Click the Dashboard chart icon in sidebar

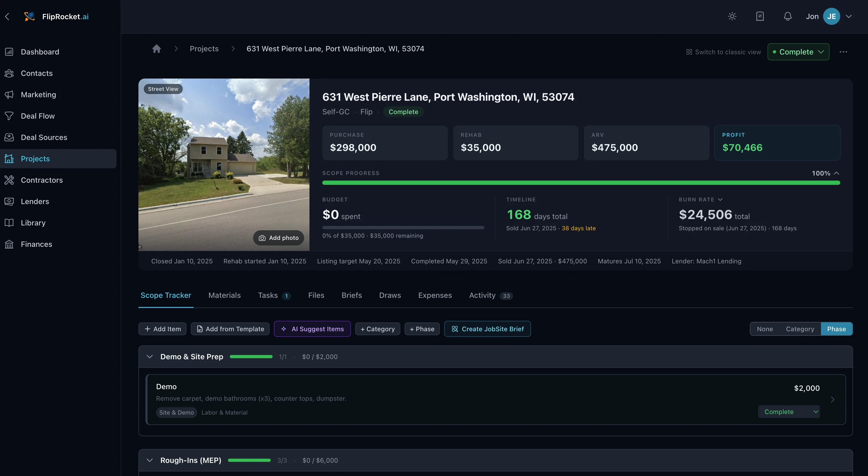coord(9,52)
